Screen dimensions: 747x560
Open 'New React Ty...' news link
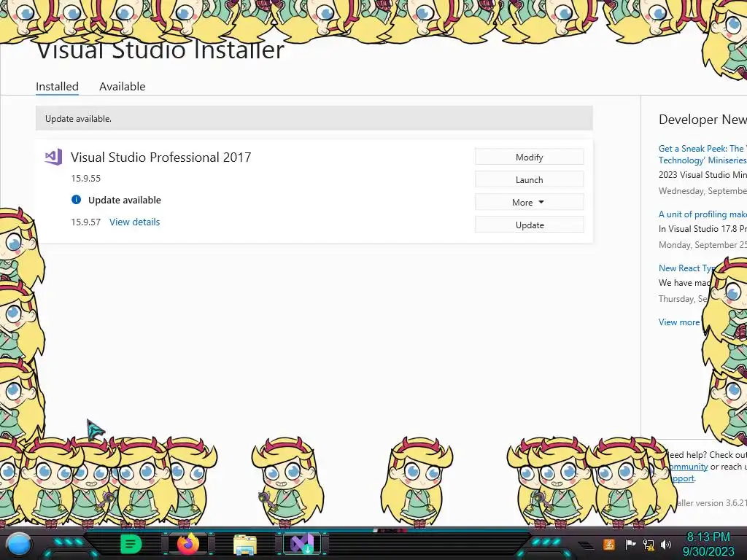(x=686, y=268)
